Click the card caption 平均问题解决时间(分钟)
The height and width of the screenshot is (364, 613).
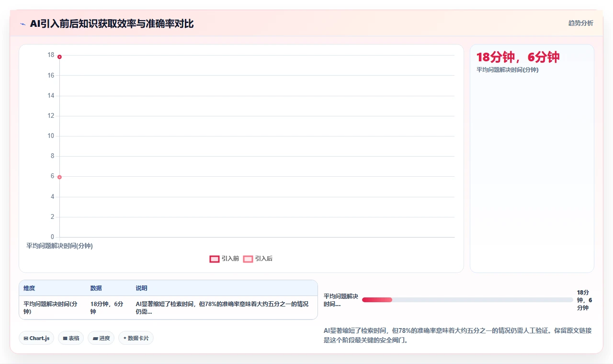[507, 70]
